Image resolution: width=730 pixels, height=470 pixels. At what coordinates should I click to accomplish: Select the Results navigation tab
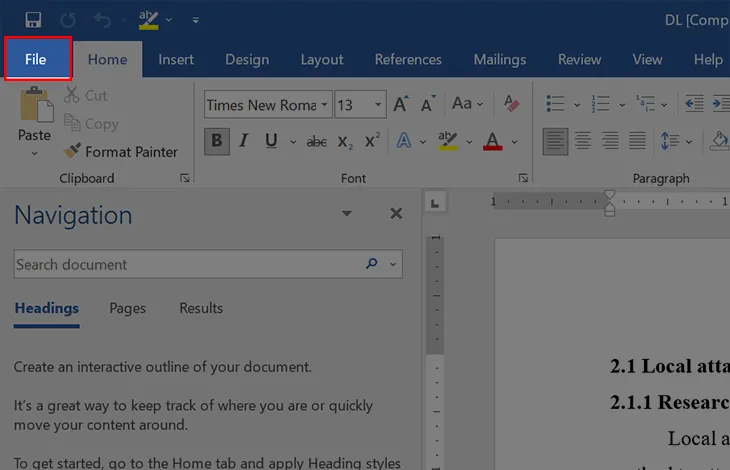201,308
